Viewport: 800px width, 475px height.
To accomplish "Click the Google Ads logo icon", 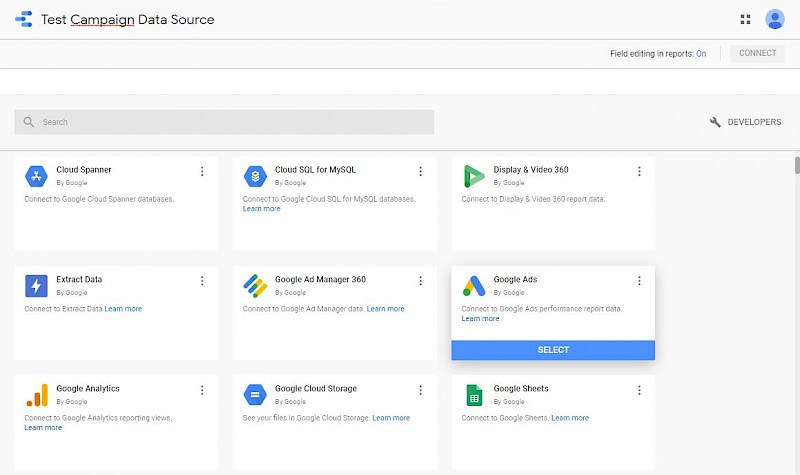I will pos(474,286).
